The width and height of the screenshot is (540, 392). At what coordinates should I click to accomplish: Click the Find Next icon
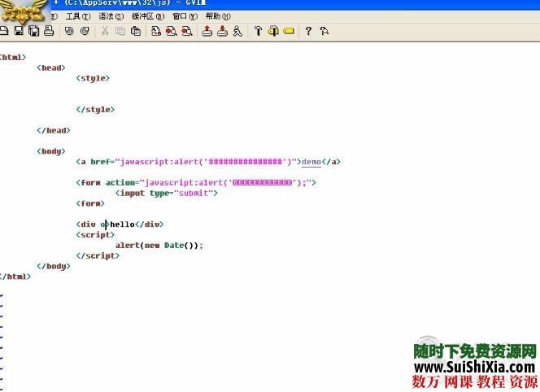(171, 31)
